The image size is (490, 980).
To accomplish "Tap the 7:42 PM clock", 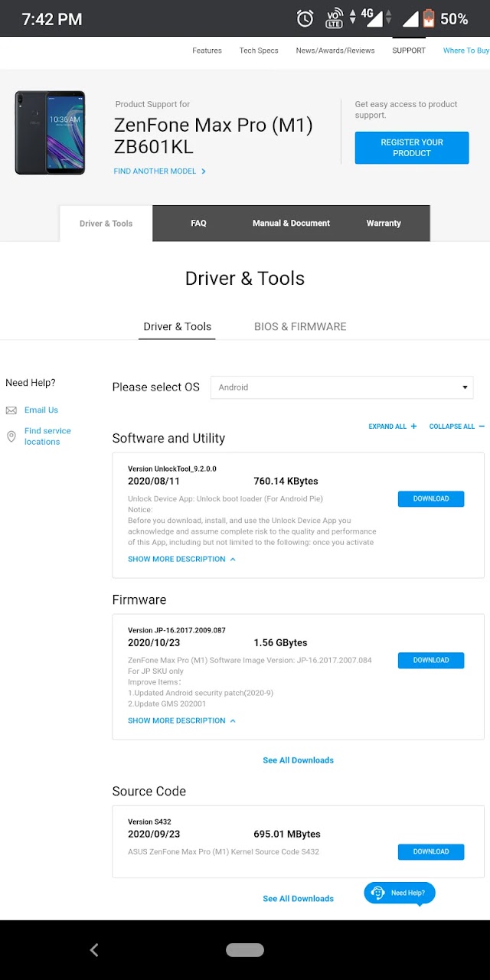I will [x=52, y=19].
